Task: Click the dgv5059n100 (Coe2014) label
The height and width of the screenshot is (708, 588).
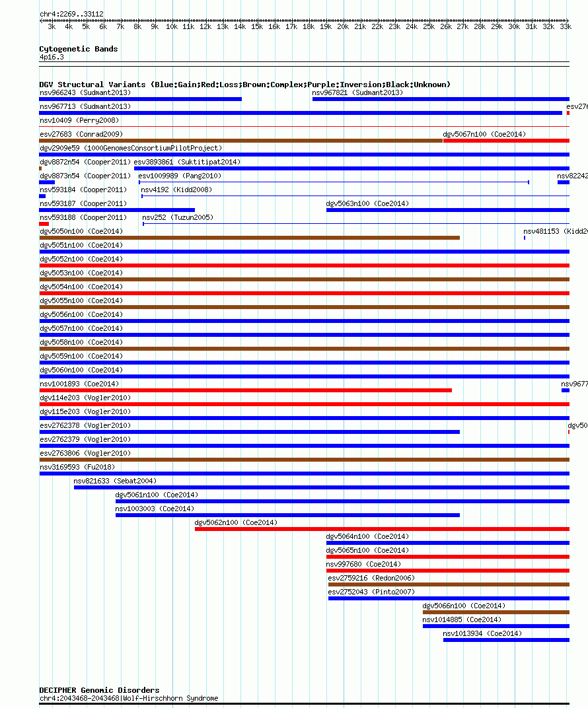Action: (x=81, y=356)
